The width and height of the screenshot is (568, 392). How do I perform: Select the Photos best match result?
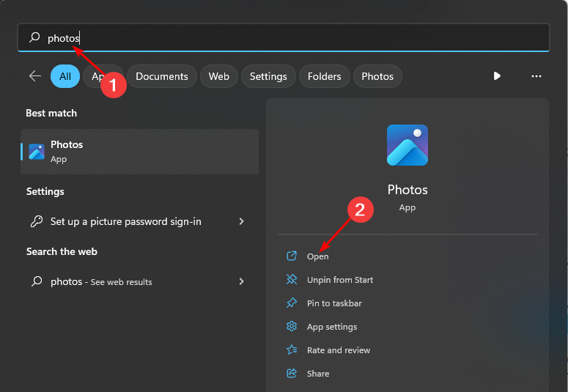pyautogui.click(x=139, y=152)
